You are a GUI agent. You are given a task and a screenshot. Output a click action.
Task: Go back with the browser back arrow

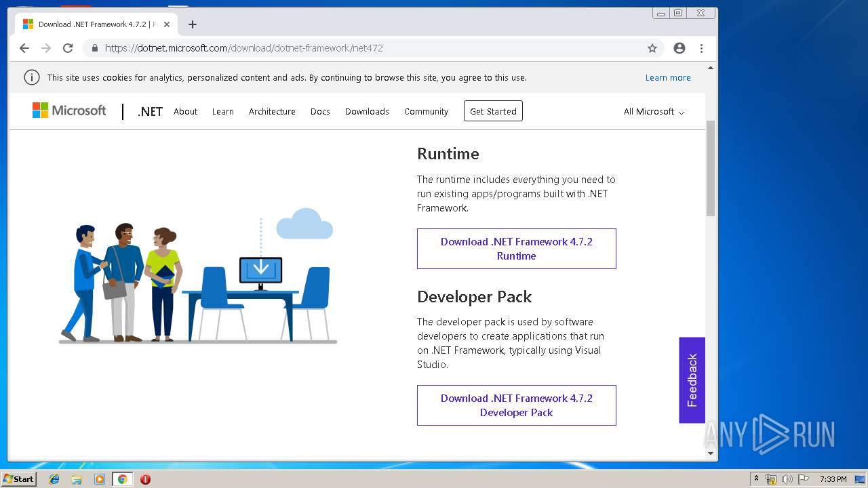click(x=24, y=48)
